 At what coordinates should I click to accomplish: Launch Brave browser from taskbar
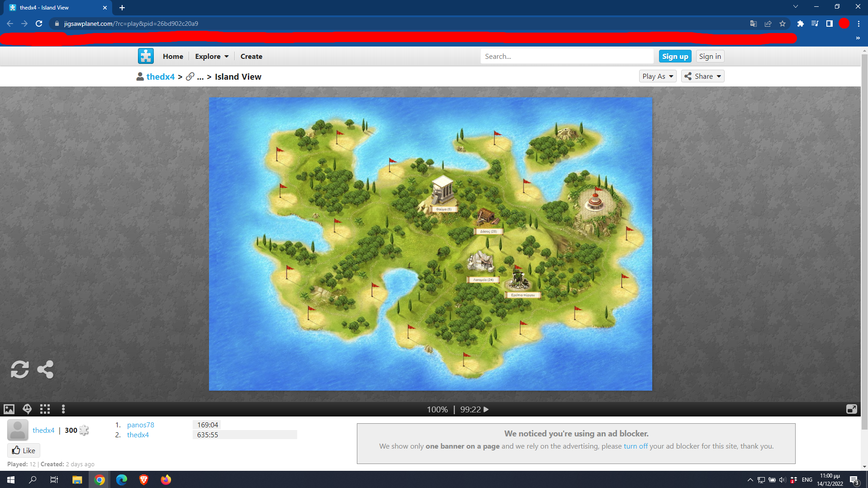144,480
